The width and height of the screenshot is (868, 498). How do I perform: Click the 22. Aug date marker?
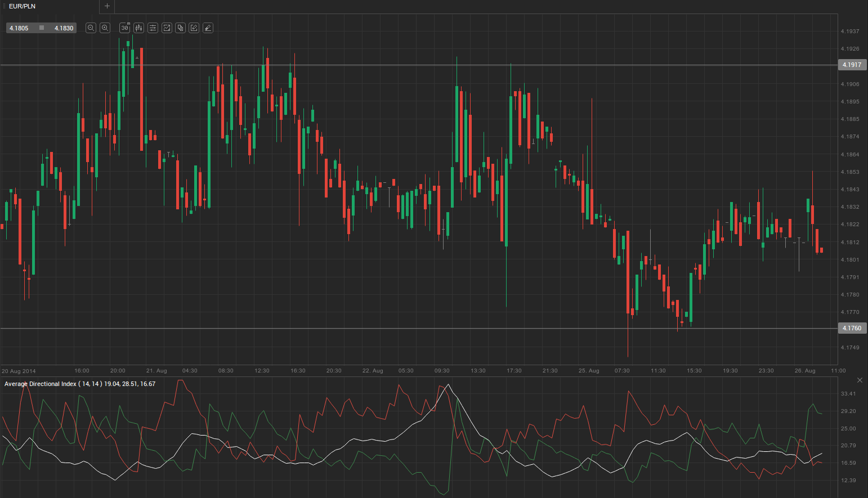point(373,371)
